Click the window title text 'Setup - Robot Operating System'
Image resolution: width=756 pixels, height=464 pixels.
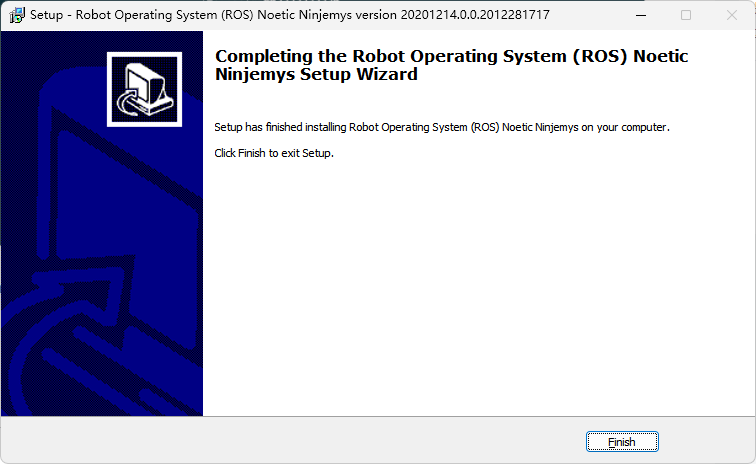(290, 15)
